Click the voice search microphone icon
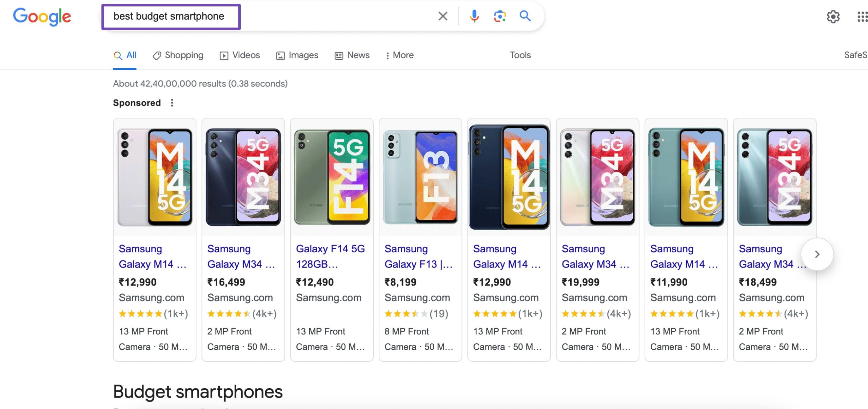This screenshot has width=868, height=409. coord(473,16)
